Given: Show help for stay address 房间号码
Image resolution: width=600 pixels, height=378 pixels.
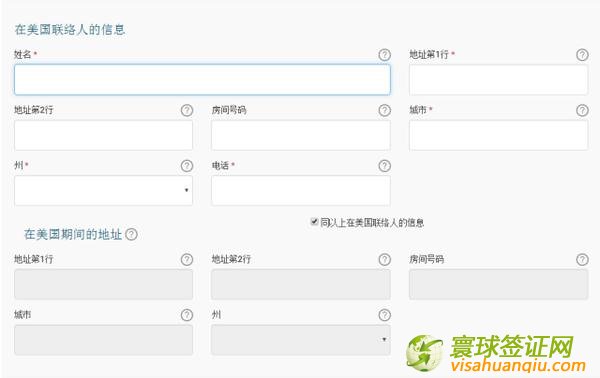Looking at the screenshot, I should click(x=582, y=260).
